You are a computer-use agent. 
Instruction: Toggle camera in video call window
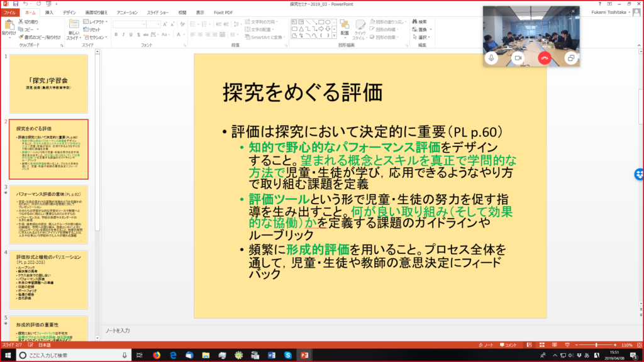tap(518, 58)
